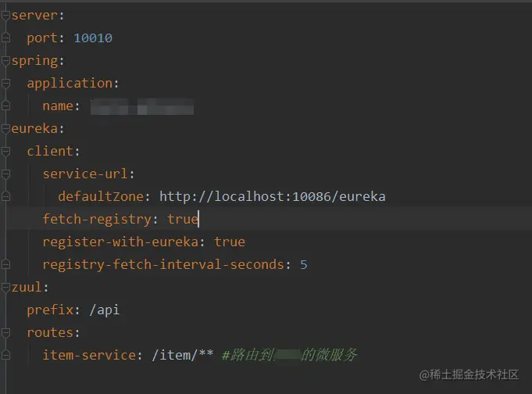Screen dimensions: 532x394
Task: Fold the eureka section in gutter
Action: (x=5, y=128)
